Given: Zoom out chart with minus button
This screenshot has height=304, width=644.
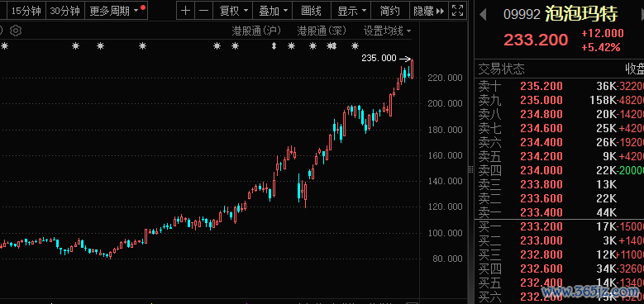Looking at the screenshot, I should pos(203,11).
